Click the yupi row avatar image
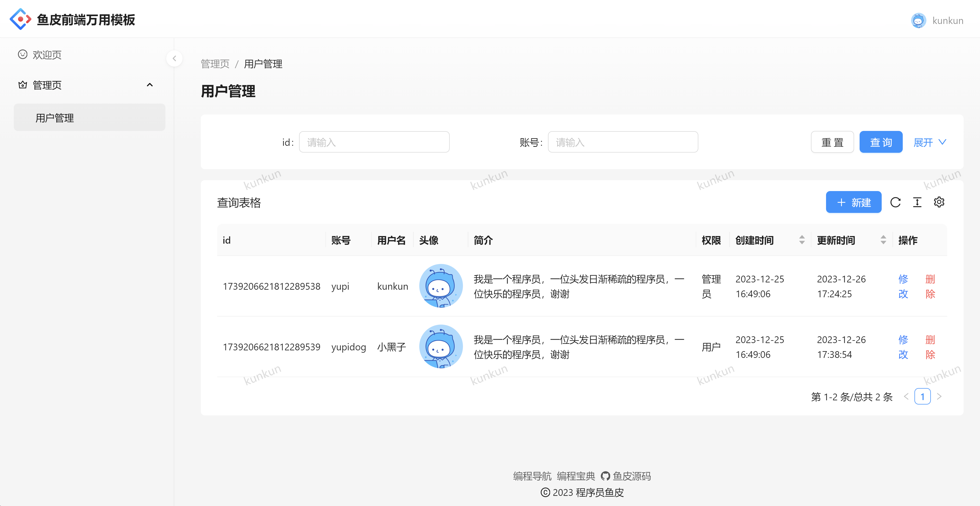 [441, 286]
